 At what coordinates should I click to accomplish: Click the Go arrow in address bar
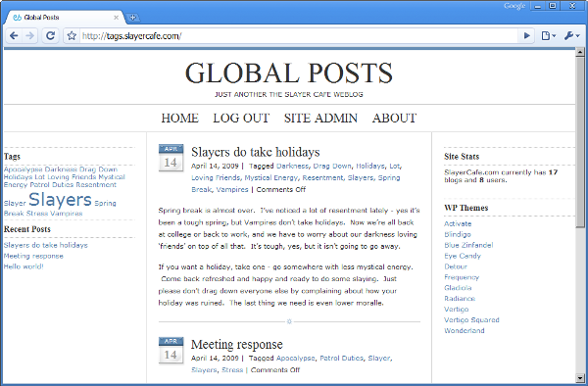click(527, 36)
